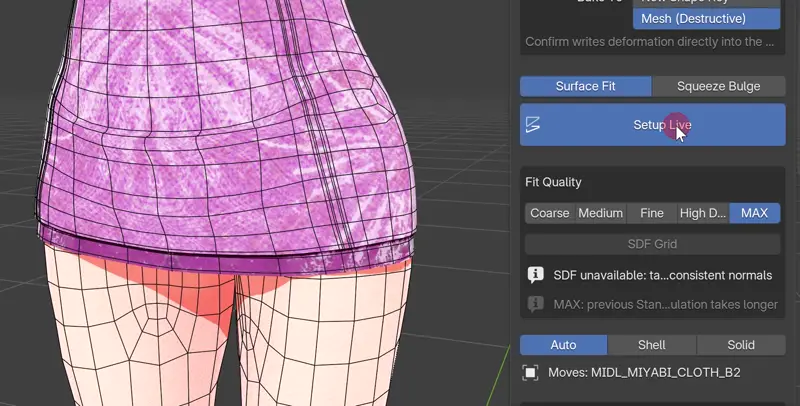Select Mesh (Destructive) bake option

click(706, 19)
